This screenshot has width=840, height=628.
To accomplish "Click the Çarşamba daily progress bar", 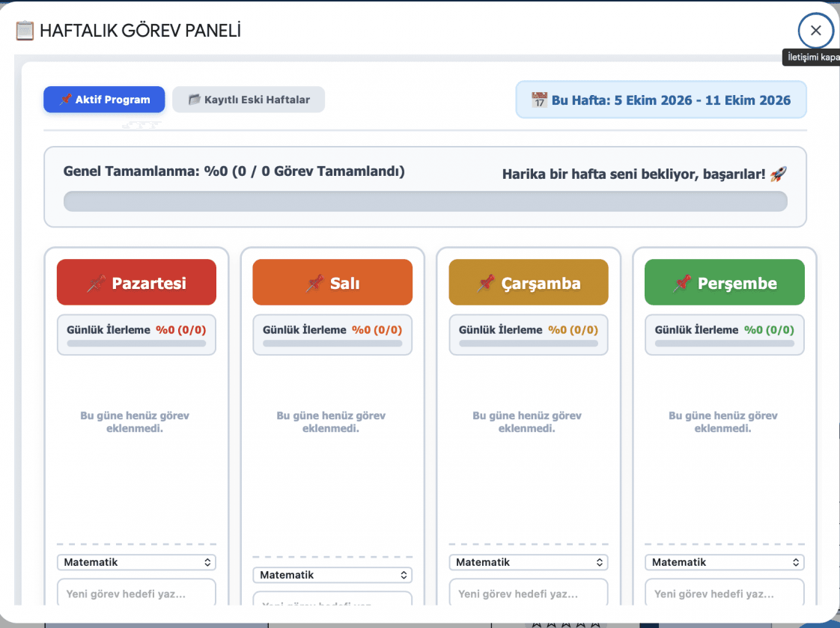I will [x=529, y=344].
